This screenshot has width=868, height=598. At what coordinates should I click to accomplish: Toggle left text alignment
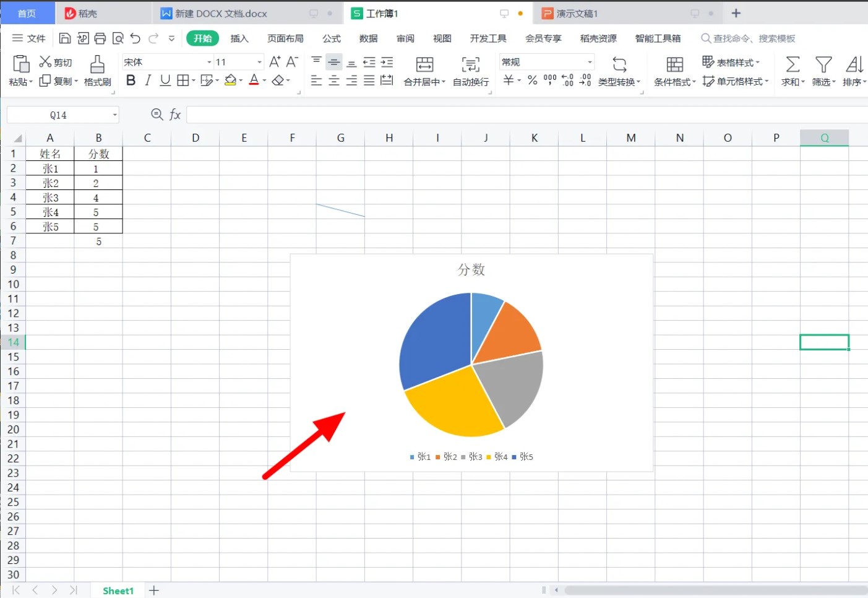[316, 80]
